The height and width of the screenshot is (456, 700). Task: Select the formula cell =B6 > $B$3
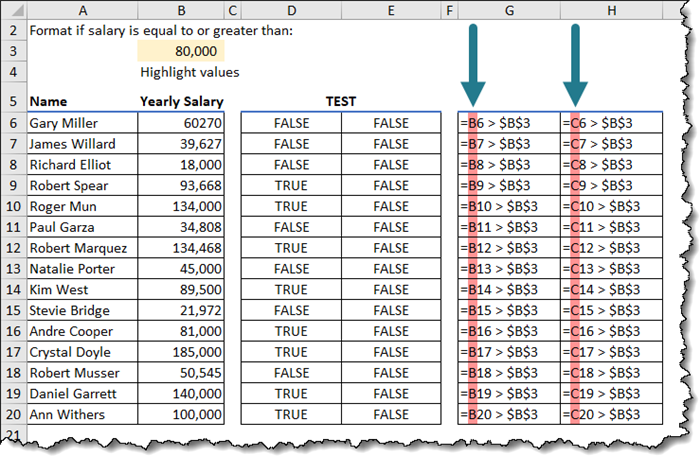tap(510, 123)
